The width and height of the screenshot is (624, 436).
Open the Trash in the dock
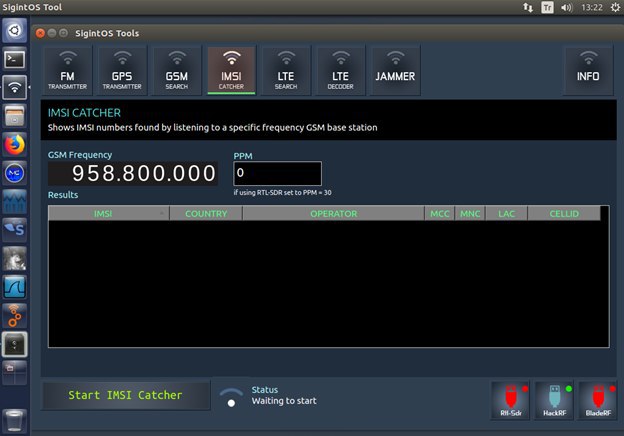[15, 421]
